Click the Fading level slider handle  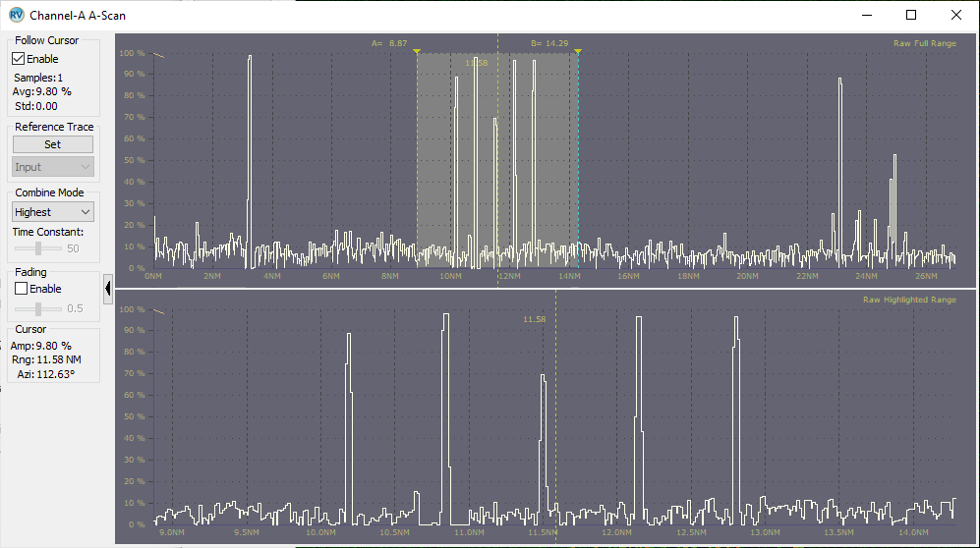(39, 308)
